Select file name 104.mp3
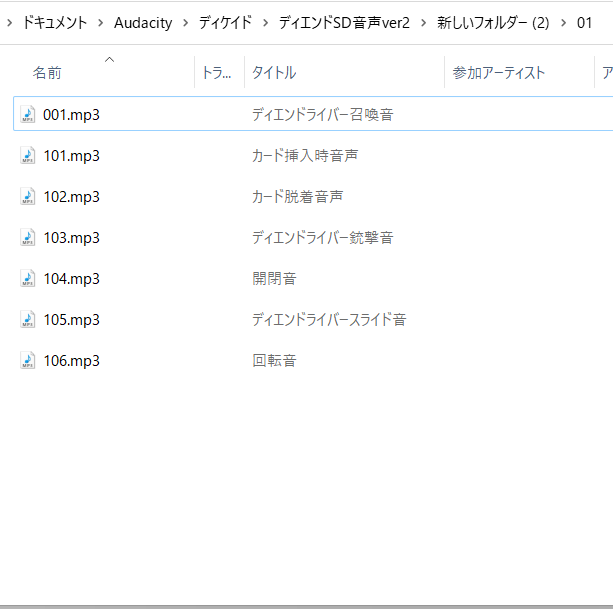 click(71, 279)
